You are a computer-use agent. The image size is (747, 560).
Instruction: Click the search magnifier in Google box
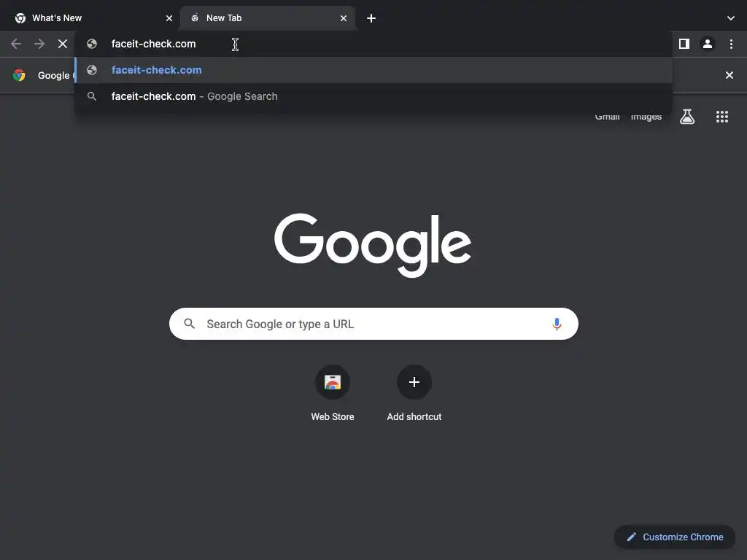point(190,324)
